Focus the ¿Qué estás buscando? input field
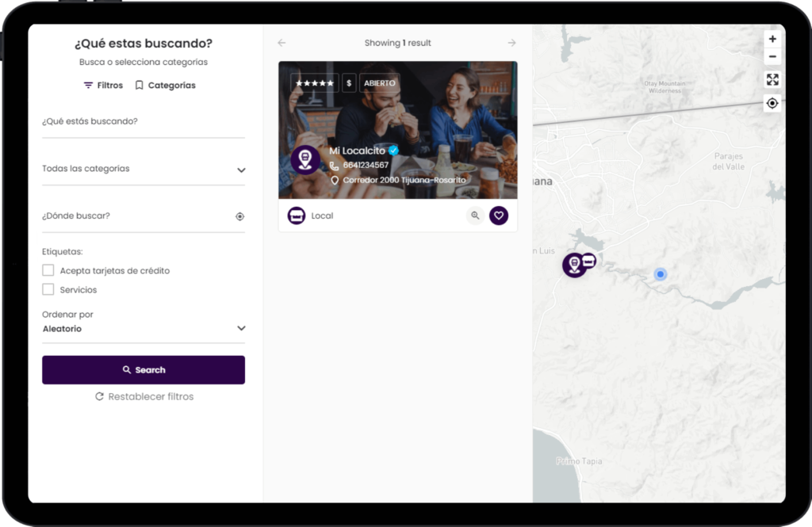This screenshot has height=527, width=812. click(x=143, y=122)
